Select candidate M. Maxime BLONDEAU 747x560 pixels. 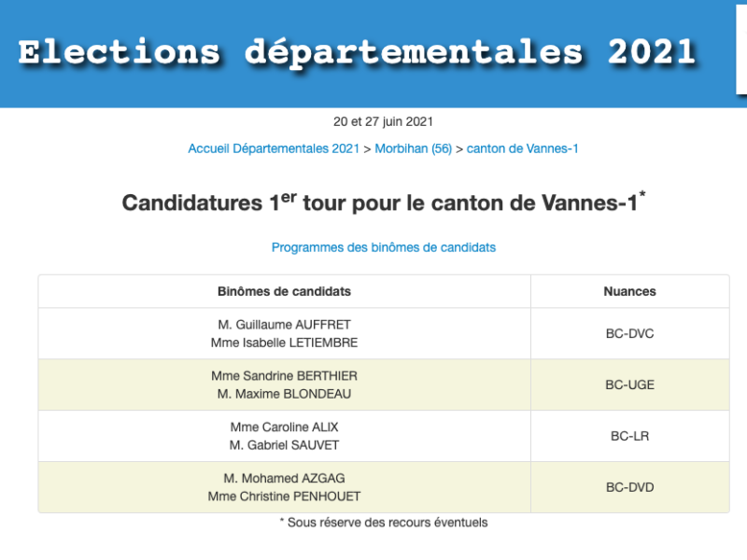point(284,394)
